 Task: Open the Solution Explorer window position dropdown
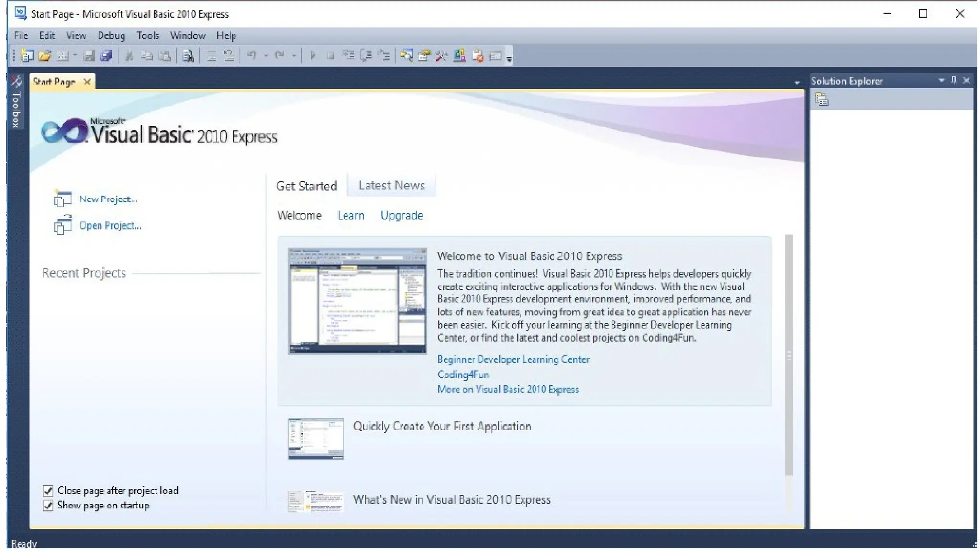click(941, 80)
